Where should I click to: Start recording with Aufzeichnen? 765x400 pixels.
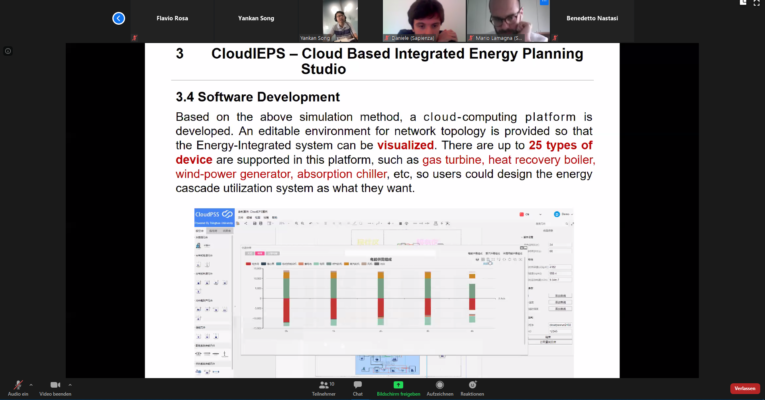pyautogui.click(x=440, y=386)
